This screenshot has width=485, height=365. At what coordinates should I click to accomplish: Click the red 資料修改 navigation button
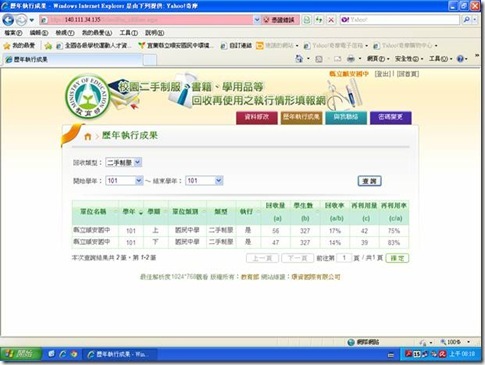(x=257, y=118)
